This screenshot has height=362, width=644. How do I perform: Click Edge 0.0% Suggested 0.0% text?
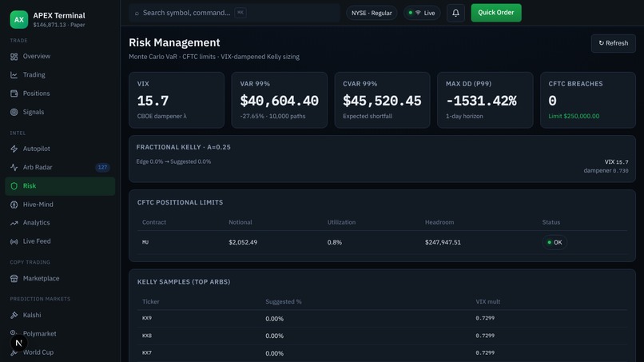point(173,162)
